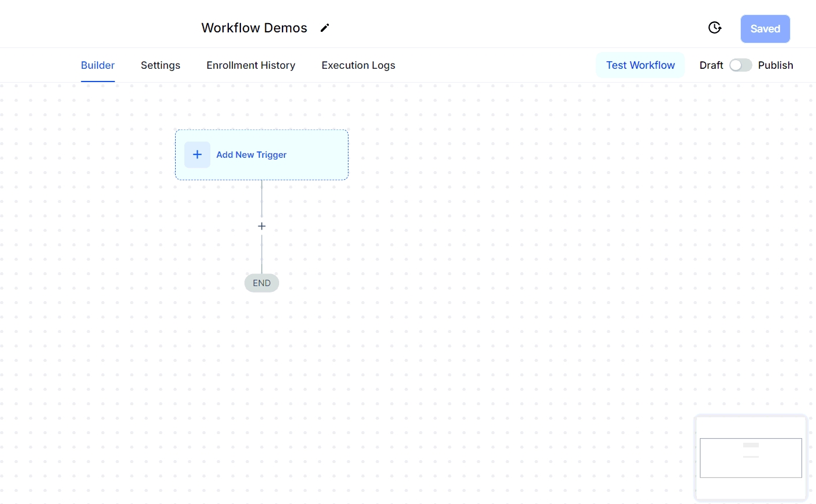Click the connector line below the trigger card
The image size is (816, 504).
[x=262, y=198]
